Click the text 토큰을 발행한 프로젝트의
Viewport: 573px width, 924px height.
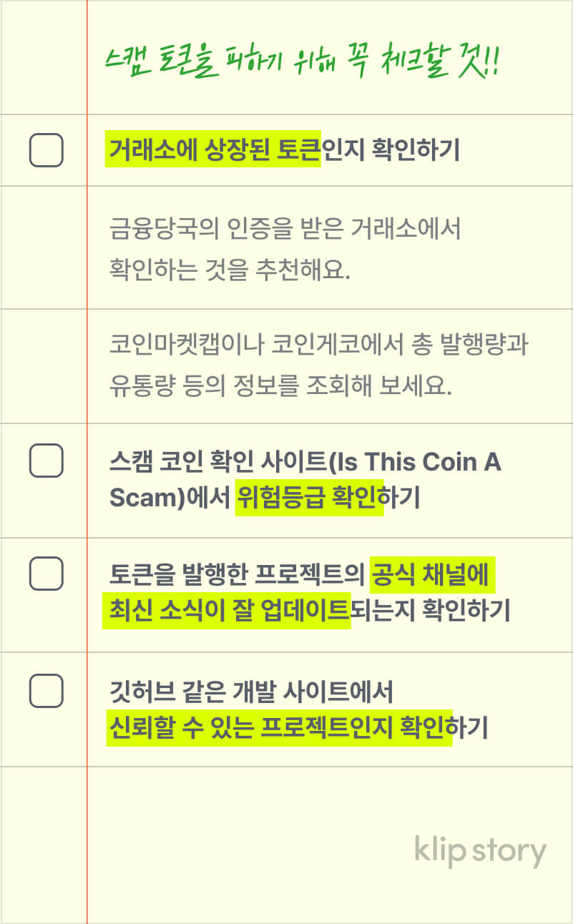[x=237, y=574]
